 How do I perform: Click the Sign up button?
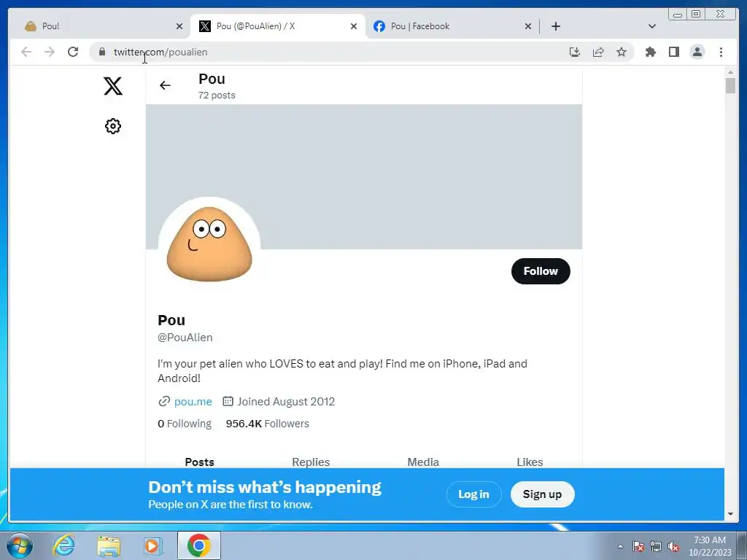coord(542,494)
